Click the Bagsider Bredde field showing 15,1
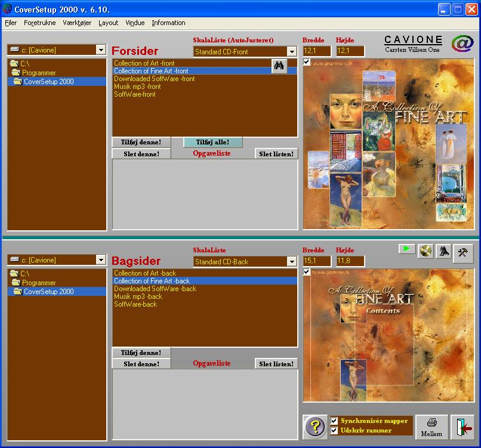The width and height of the screenshot is (481, 448). 317,261
